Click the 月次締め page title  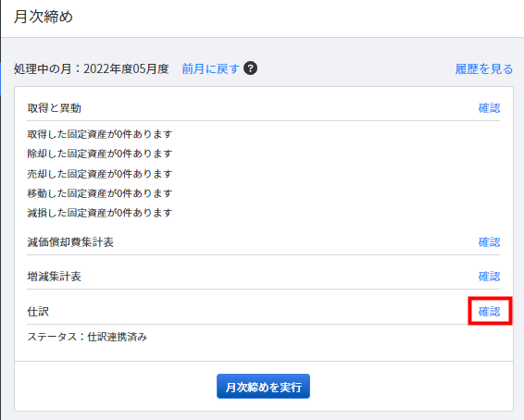coord(44,17)
